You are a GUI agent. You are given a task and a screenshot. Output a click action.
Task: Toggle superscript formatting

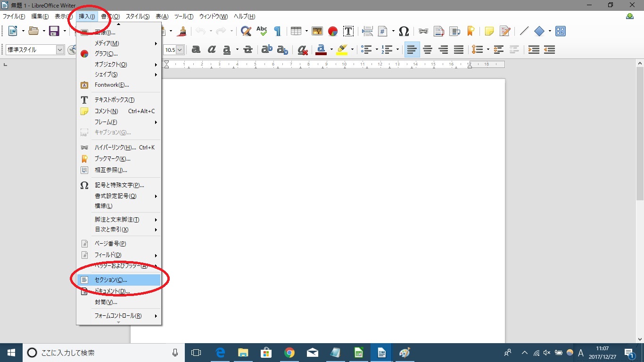pyautogui.click(x=267, y=49)
